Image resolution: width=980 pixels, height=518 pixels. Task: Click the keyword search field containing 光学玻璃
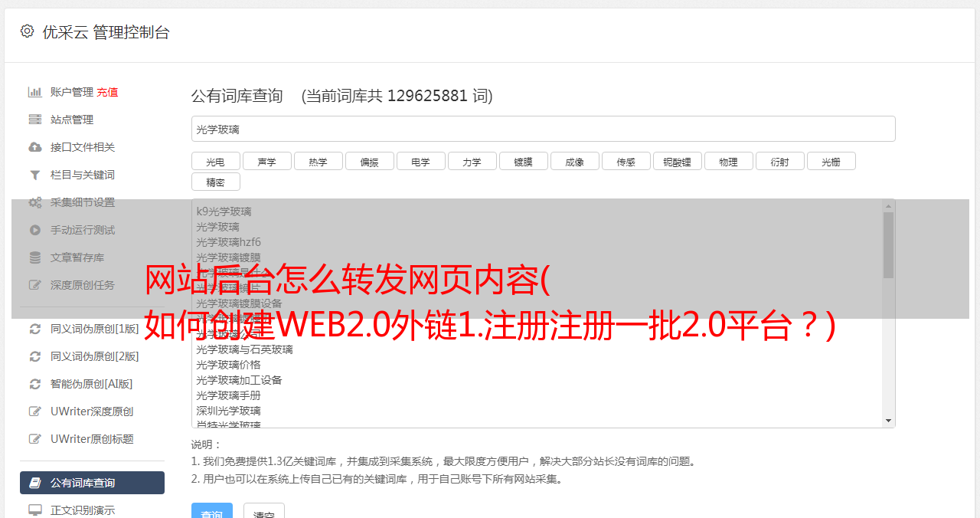544,129
